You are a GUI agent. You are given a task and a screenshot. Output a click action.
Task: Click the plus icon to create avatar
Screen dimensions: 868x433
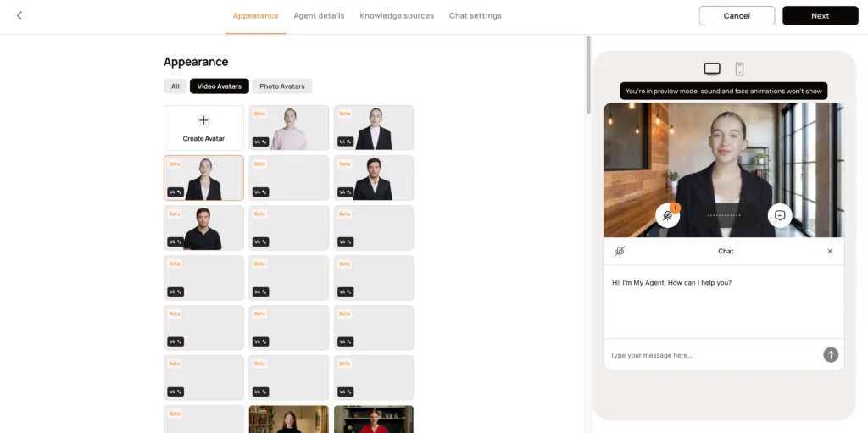[203, 121]
